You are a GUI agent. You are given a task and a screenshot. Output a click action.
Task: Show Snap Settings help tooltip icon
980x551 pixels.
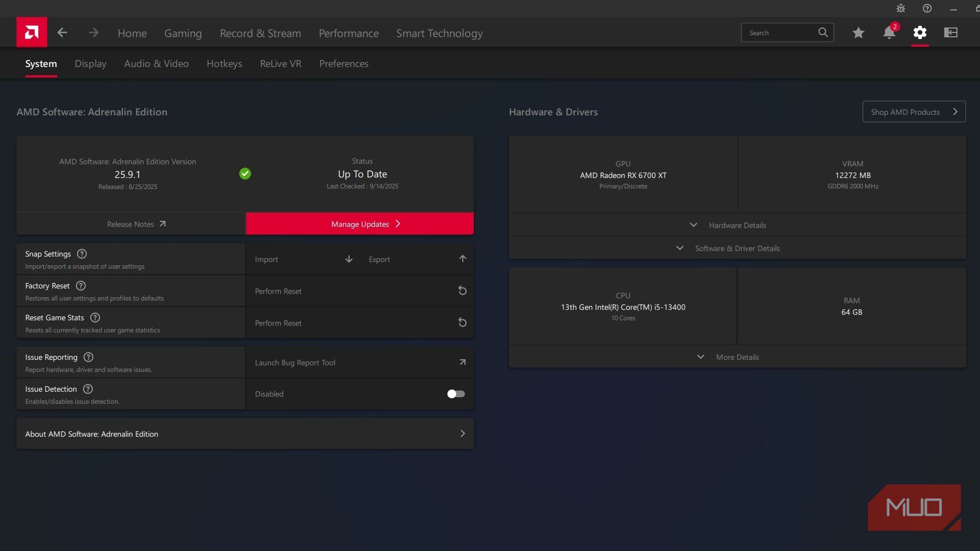(82, 254)
